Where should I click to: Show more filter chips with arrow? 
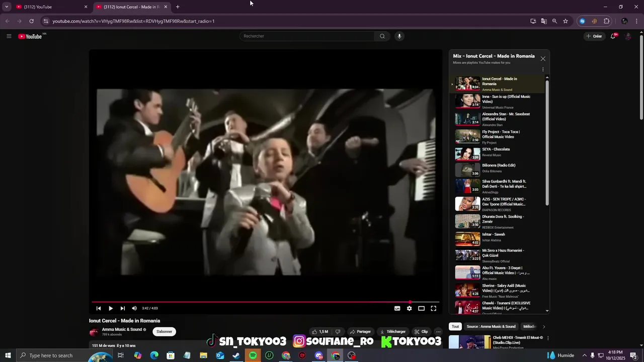tap(544, 327)
